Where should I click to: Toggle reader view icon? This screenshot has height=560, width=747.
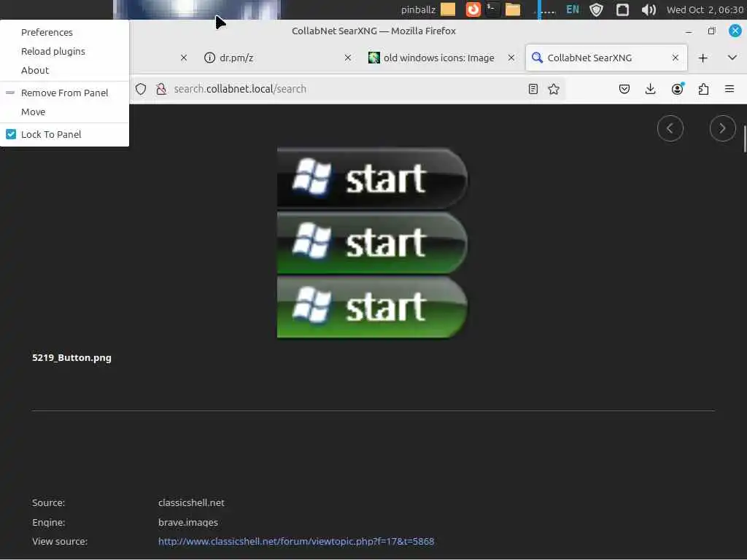click(x=533, y=89)
